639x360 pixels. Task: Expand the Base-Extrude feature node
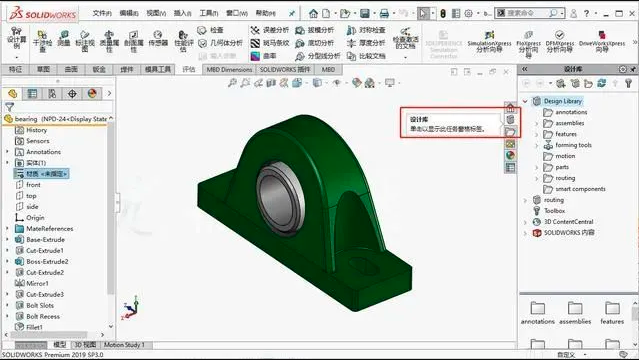(7, 240)
